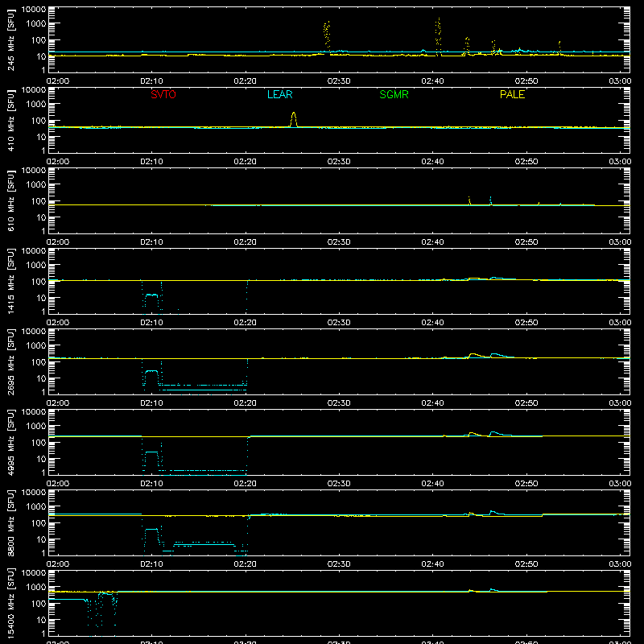Click the cyan 02:46 bump in 4995 MHz plot
This screenshot has width=644, height=644.
[x=498, y=434]
